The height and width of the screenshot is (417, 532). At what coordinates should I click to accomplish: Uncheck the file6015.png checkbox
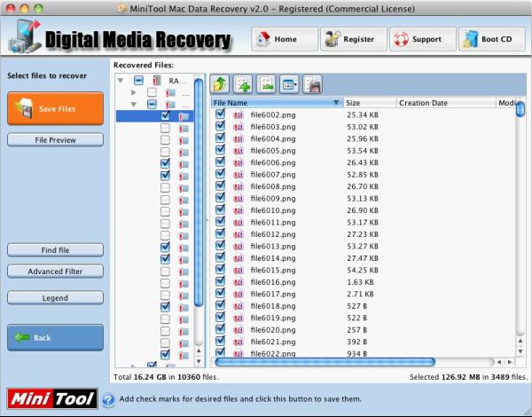coord(220,270)
